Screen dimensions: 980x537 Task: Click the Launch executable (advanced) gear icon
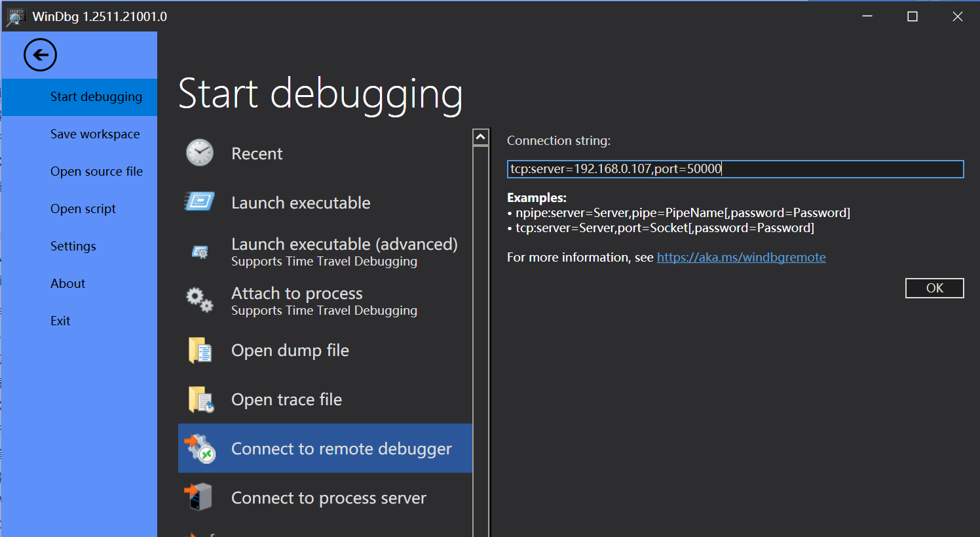tap(200, 252)
